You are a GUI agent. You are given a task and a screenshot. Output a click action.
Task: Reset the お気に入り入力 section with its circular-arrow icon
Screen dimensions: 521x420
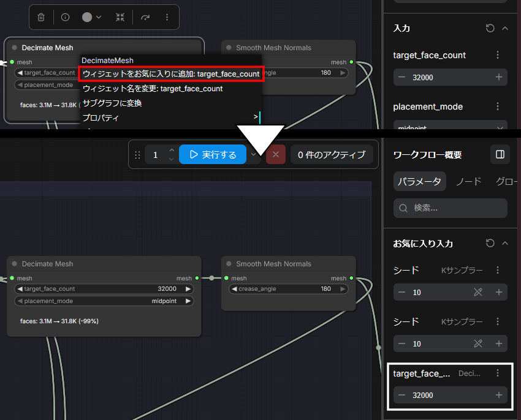[x=490, y=244]
